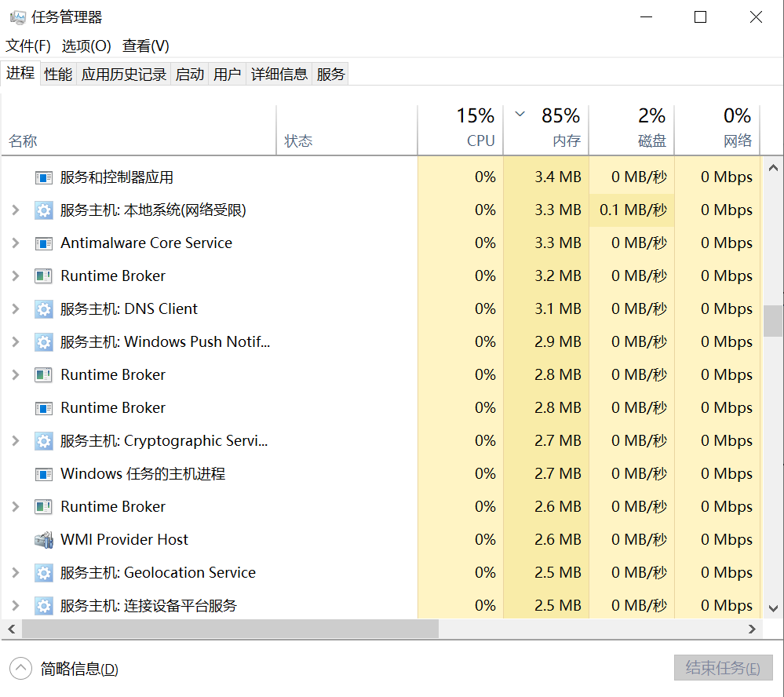784x697 pixels.
Task: Select the Windows 任务的主机进程 process icon
Action: click(43, 475)
